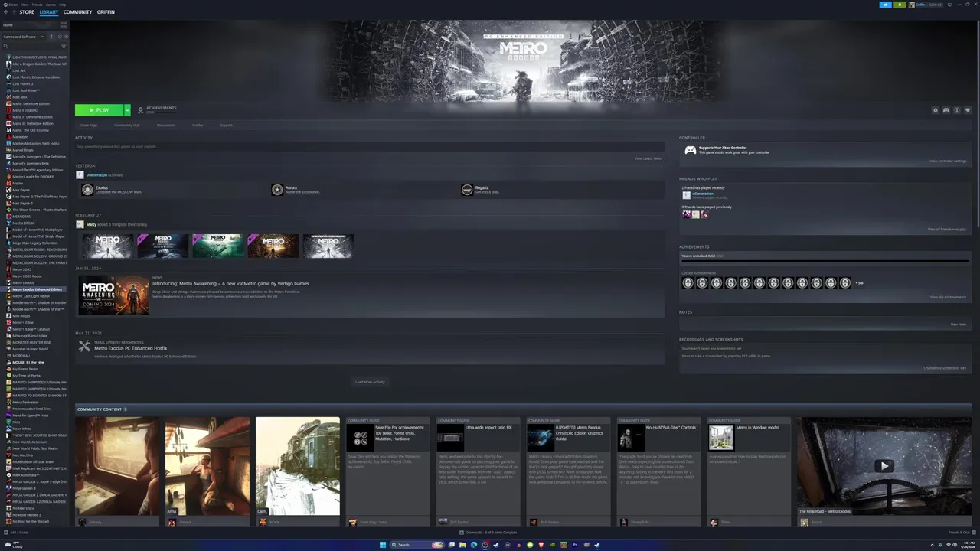The width and height of the screenshot is (980, 551).
Task: Open Ultra wide aspect ratio FIX guide
Action: tap(480, 466)
